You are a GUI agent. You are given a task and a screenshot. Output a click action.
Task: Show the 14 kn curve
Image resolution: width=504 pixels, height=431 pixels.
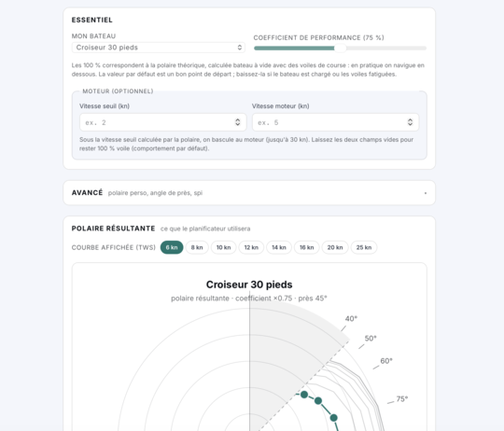[x=279, y=247]
